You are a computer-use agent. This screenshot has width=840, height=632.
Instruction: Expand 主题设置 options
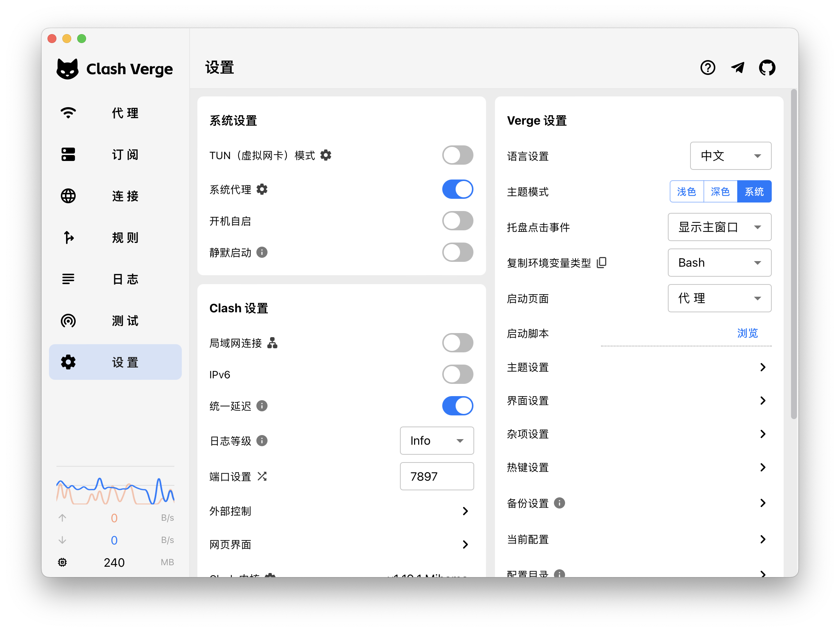[639, 367]
